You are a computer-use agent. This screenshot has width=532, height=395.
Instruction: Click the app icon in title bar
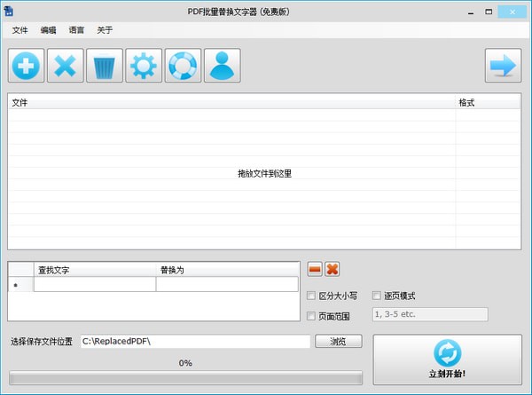pos(9,12)
